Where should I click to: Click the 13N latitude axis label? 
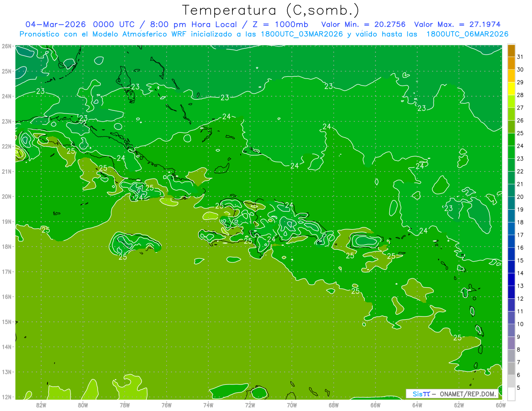point(7,372)
